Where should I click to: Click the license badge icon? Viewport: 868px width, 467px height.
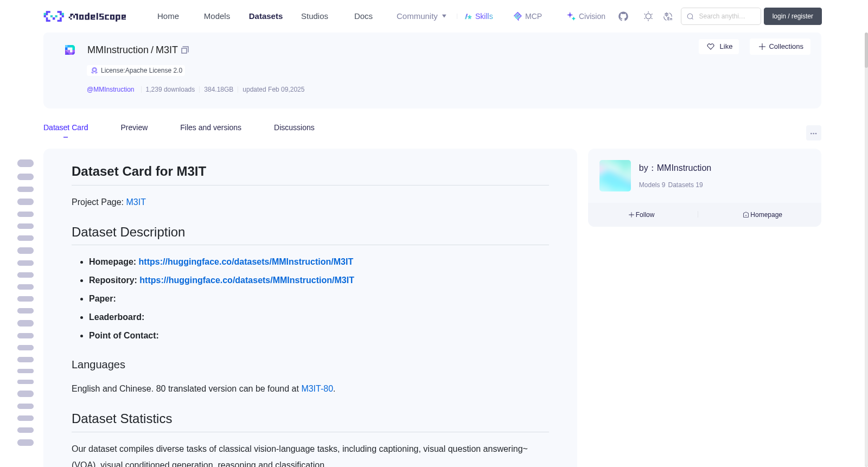(x=94, y=71)
